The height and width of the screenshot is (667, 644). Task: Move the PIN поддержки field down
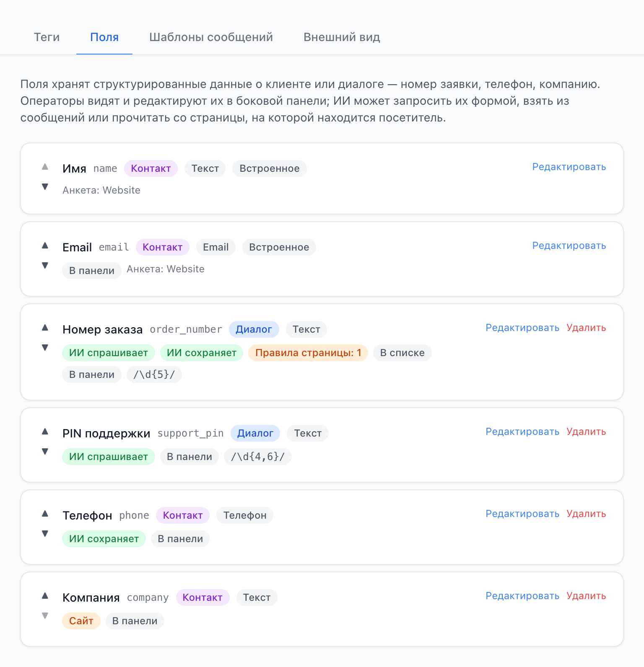tap(45, 451)
